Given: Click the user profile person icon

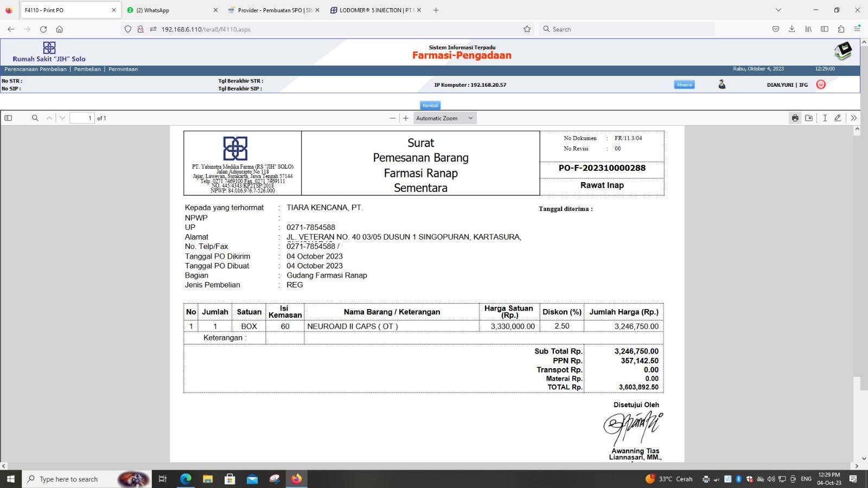Looking at the screenshot, I should [722, 84].
